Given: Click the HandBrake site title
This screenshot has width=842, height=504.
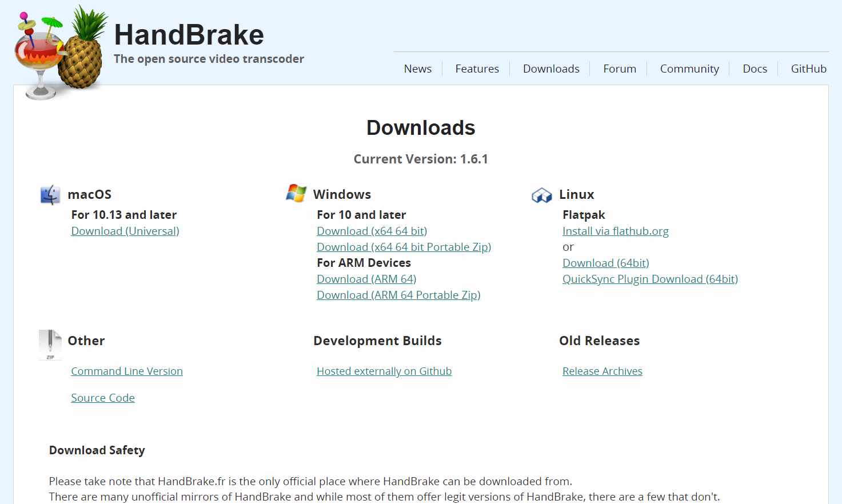Looking at the screenshot, I should coord(189,34).
